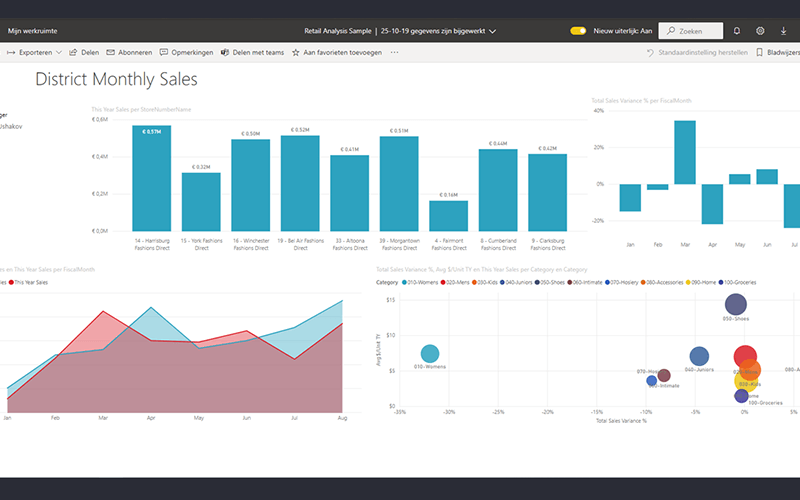Click Standaardinstelling herstellen

(x=697, y=52)
